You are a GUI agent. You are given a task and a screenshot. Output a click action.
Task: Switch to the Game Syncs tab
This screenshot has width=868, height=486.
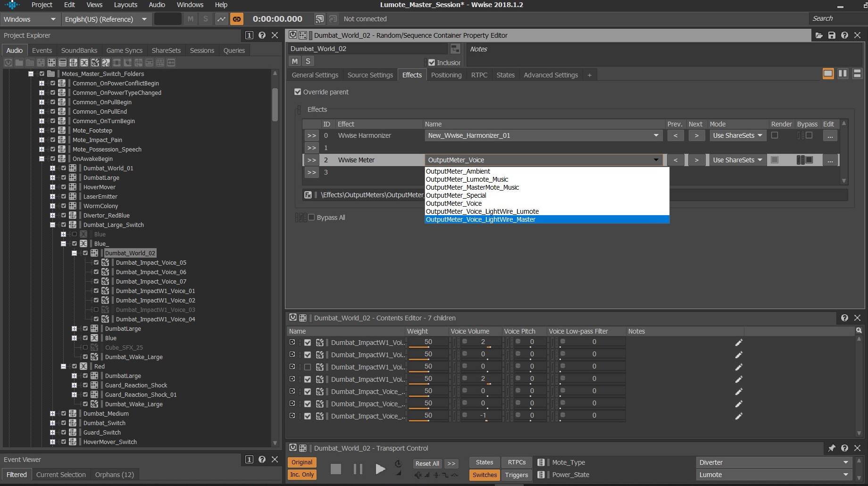(x=125, y=50)
